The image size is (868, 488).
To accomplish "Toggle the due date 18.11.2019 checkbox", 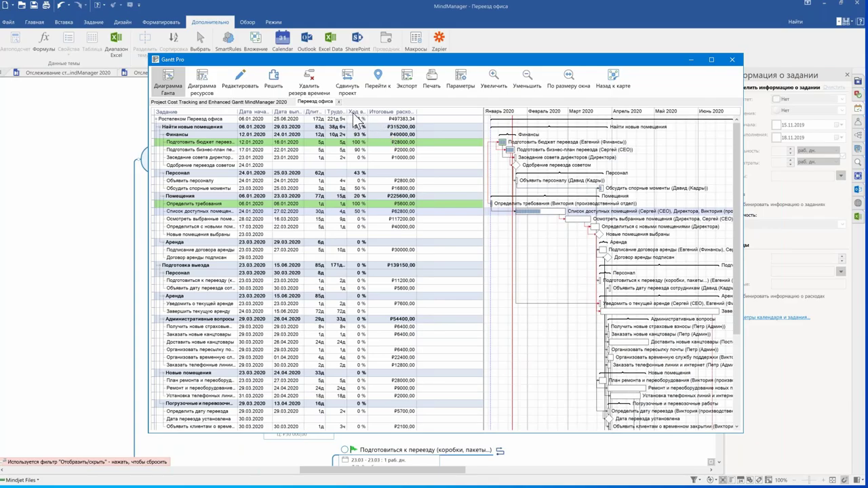I will (x=776, y=137).
